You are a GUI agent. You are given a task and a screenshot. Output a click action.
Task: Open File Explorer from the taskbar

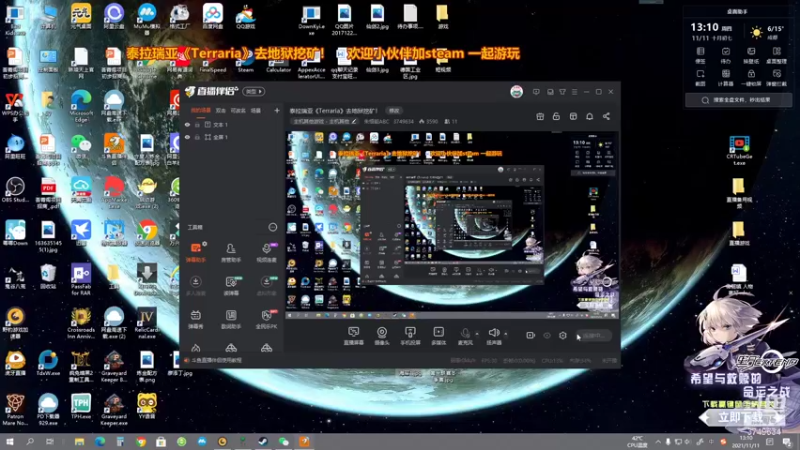[79, 441]
